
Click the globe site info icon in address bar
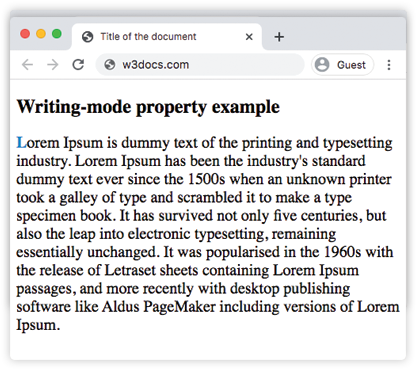109,65
